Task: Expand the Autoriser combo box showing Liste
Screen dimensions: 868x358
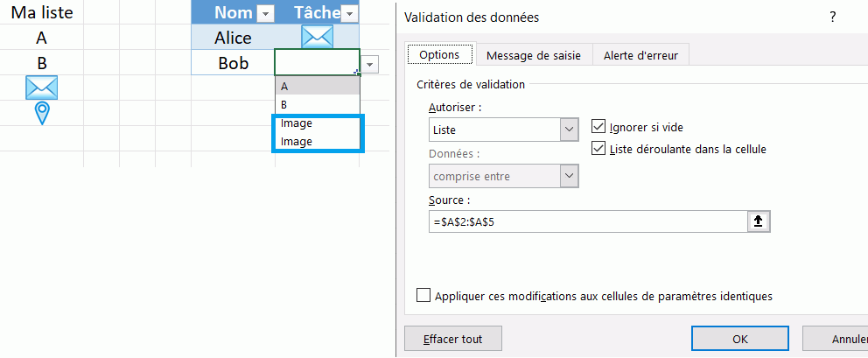Action: coord(570,130)
